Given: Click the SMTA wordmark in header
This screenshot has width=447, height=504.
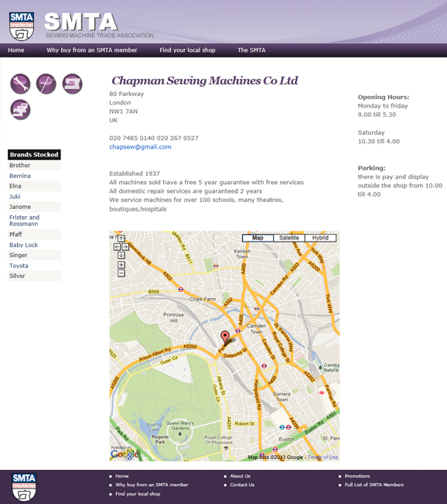Looking at the screenshot, I should click(x=80, y=22).
